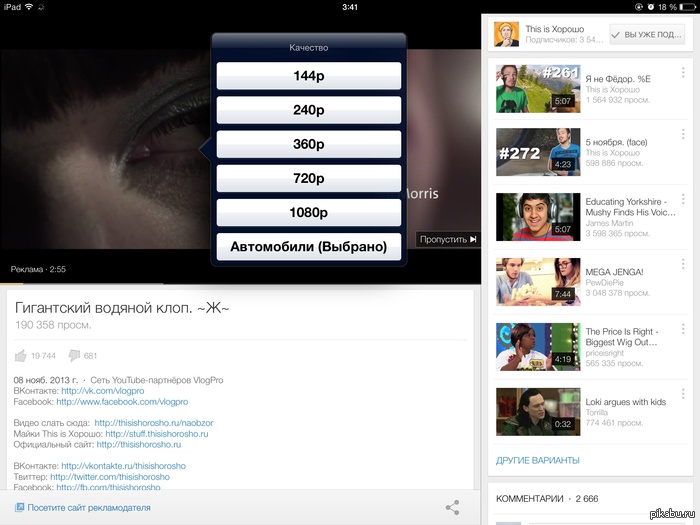Tap the Wi-Fi status icon
The height and width of the screenshot is (525, 700).
(29, 7)
